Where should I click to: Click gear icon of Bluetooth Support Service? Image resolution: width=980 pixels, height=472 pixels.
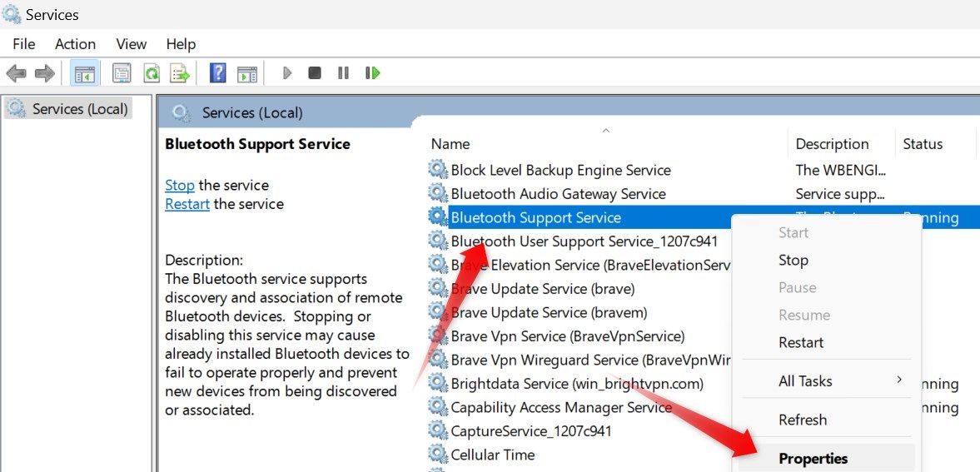pos(438,217)
